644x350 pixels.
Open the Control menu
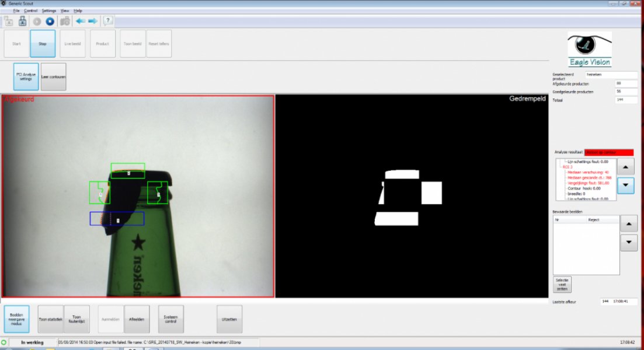[x=31, y=10]
